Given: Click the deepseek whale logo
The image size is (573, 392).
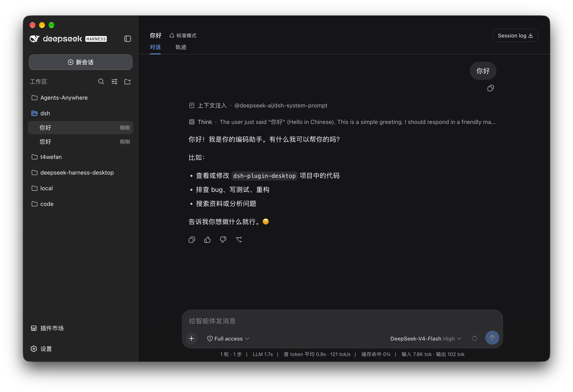Looking at the screenshot, I should click(34, 39).
